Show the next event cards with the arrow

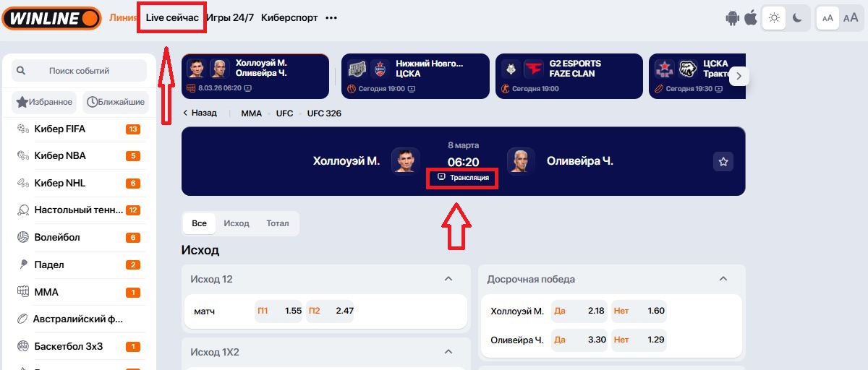tap(739, 76)
